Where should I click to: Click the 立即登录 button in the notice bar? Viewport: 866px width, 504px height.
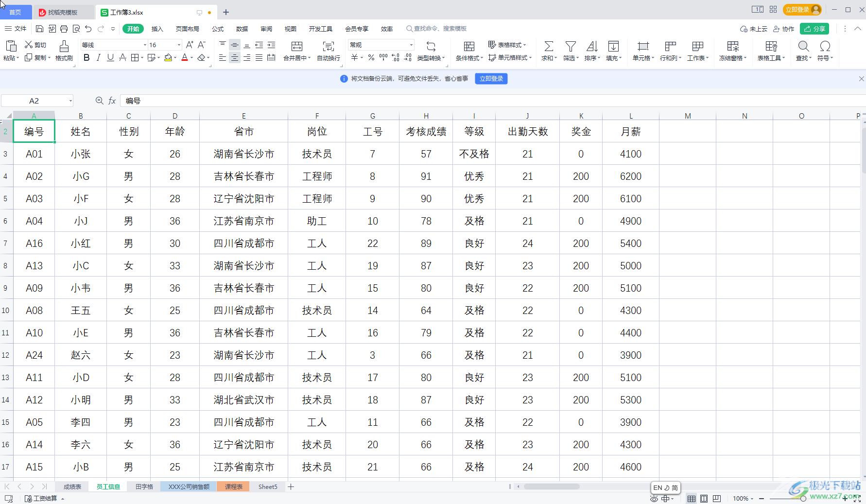tap(491, 79)
